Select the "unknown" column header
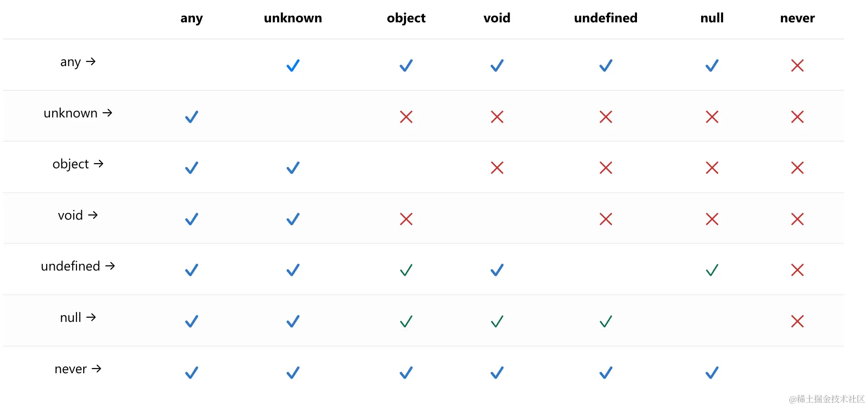Viewport: 868px width, 407px height. tap(293, 18)
